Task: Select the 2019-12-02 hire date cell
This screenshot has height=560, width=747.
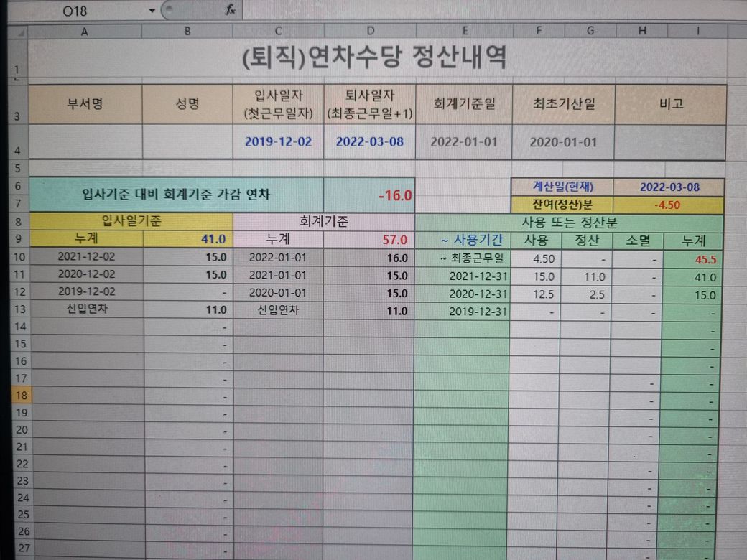Action: click(278, 141)
